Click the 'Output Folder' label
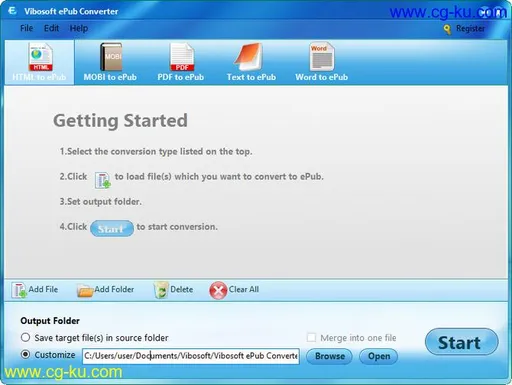 [x=50, y=321]
